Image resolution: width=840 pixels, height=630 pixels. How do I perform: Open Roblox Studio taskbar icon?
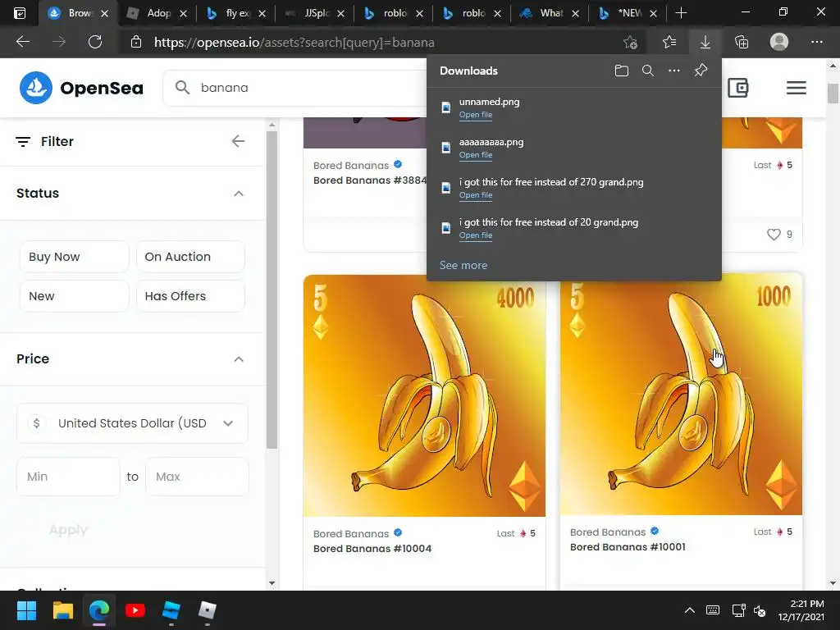coord(171,610)
